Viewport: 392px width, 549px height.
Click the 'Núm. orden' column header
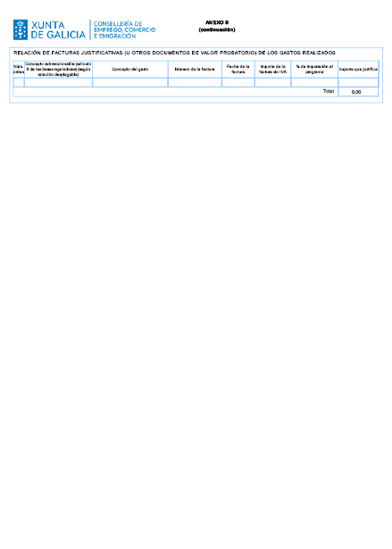(x=19, y=70)
